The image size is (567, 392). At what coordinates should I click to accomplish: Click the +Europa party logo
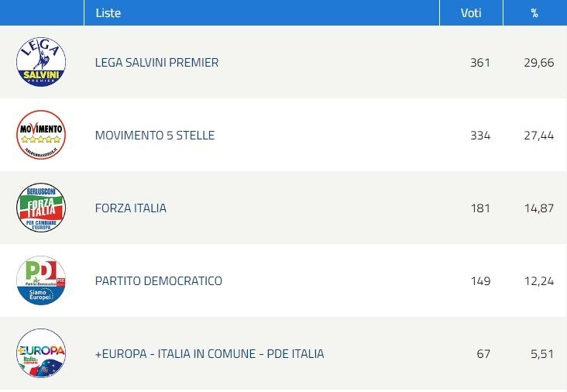point(41,353)
